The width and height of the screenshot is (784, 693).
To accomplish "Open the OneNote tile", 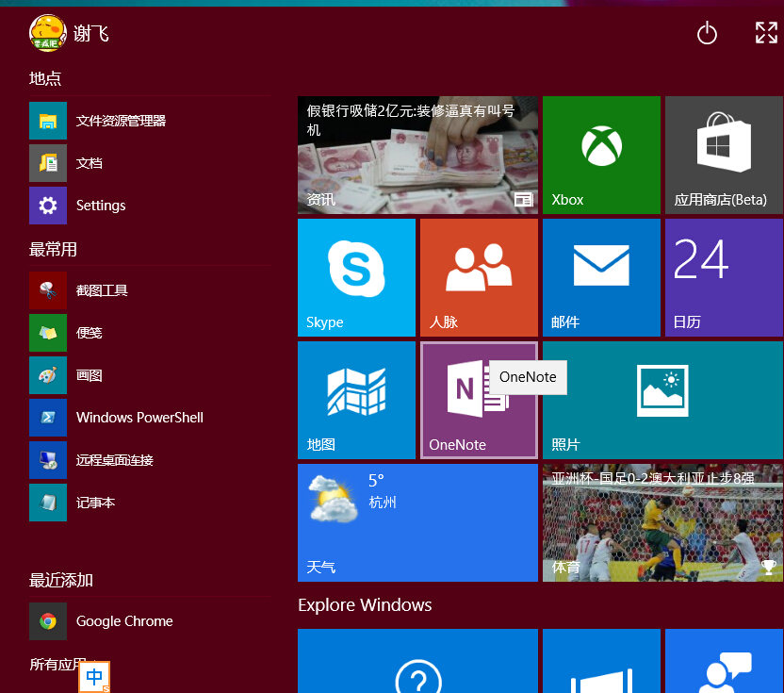I will pos(479,401).
